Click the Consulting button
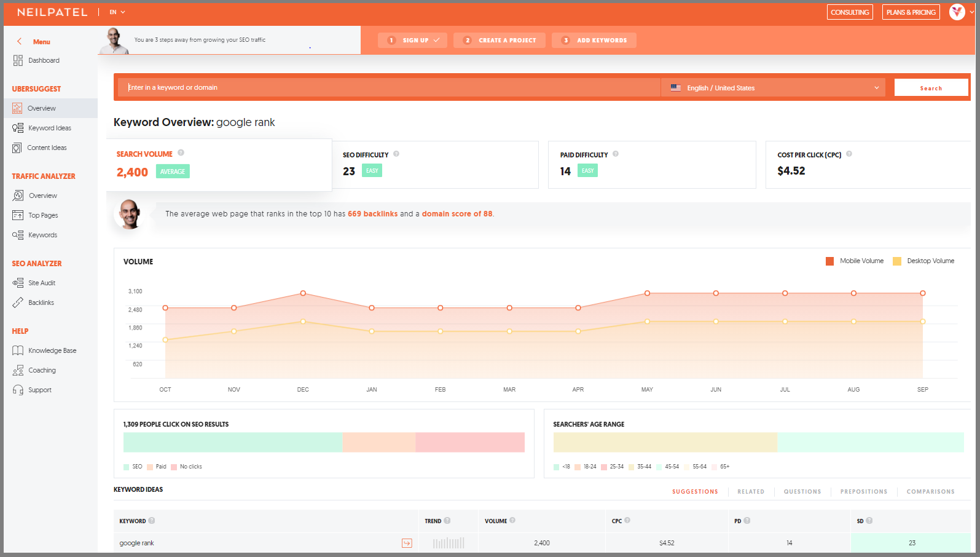 850,12
